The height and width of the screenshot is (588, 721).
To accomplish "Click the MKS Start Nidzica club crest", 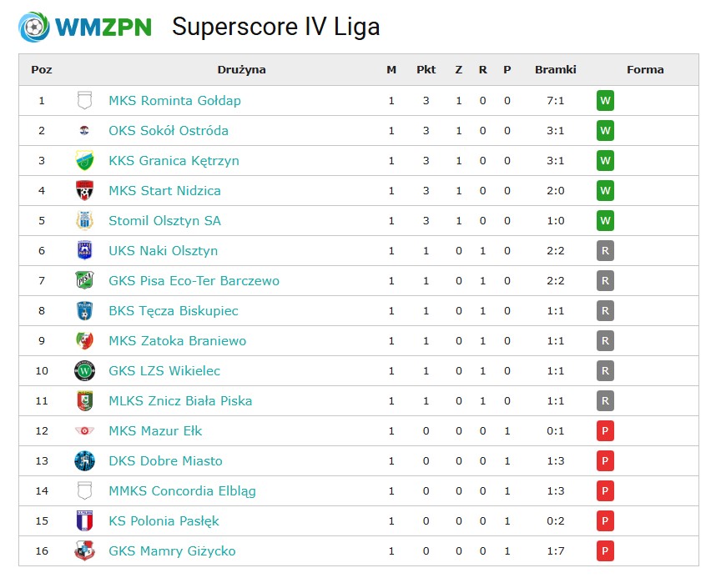I will tap(84, 190).
